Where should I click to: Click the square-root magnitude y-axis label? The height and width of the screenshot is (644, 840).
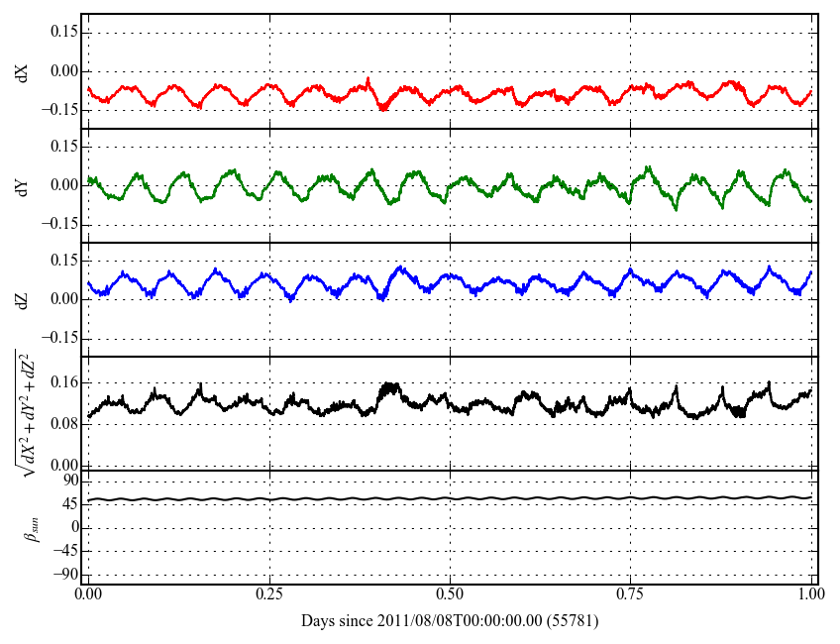(24, 412)
